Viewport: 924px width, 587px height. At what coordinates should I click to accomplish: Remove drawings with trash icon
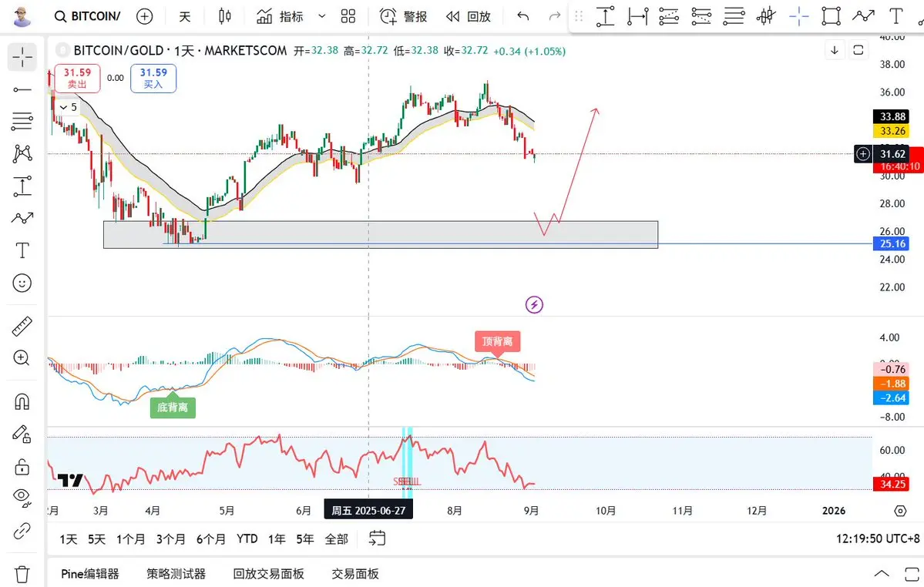22,574
